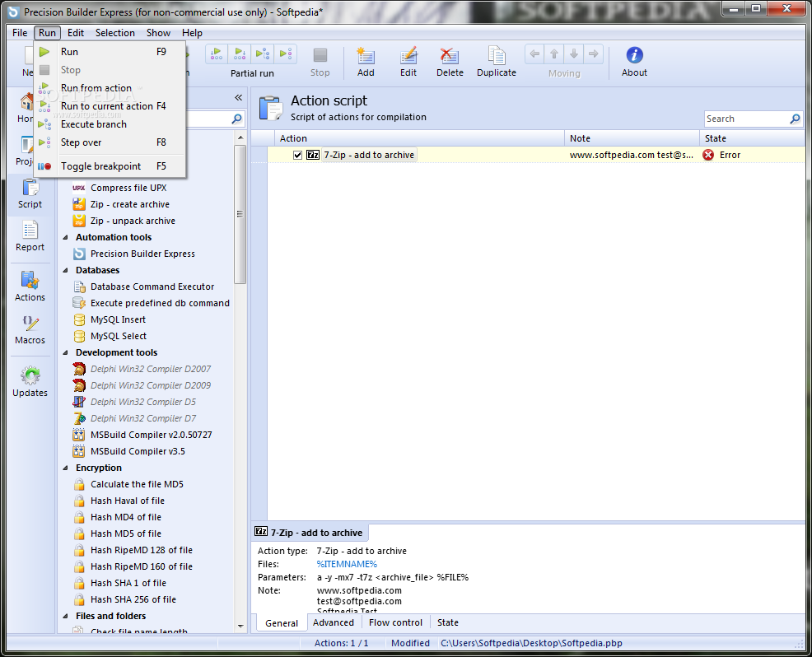Screen dimensions: 812x657
Task: Select Calculate the file MD5 action
Action: pos(137,485)
